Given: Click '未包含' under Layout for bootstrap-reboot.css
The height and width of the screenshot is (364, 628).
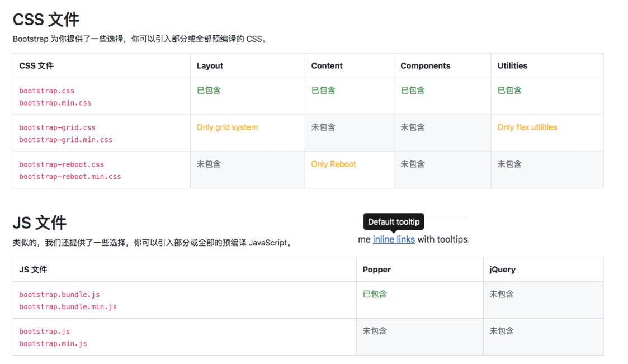Looking at the screenshot, I should click(x=209, y=164).
